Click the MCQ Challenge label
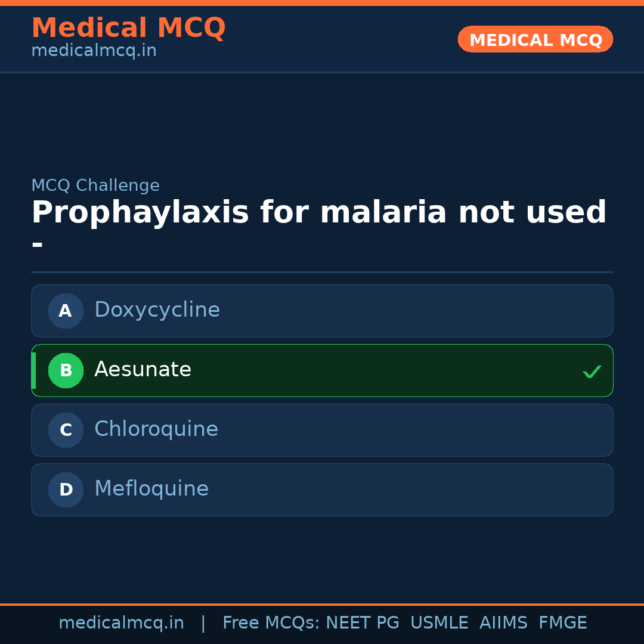644x644 pixels. coord(95,185)
